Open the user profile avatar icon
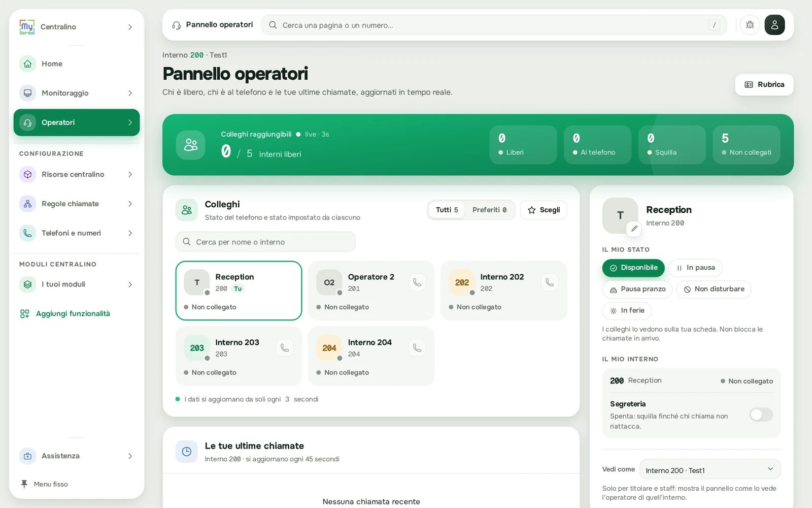 click(774, 25)
